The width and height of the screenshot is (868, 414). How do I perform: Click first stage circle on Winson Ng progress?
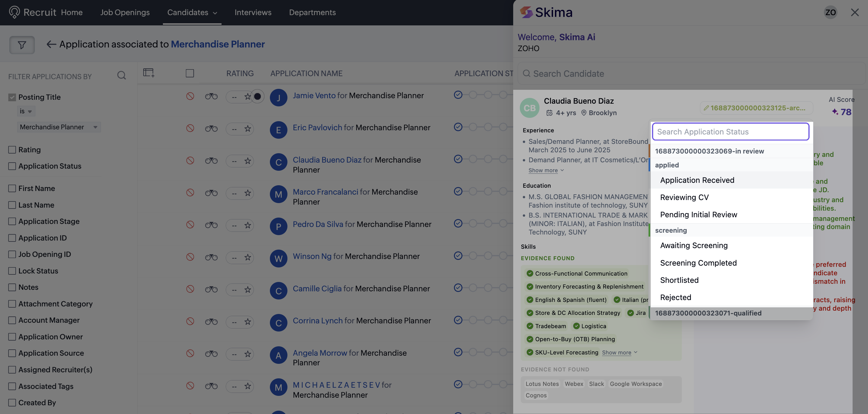(458, 256)
